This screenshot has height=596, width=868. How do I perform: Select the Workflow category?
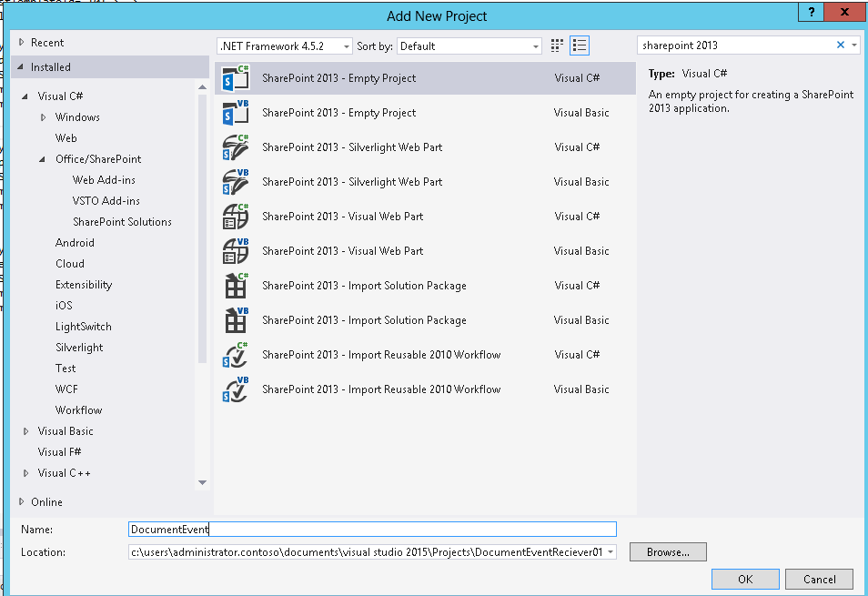tap(78, 410)
